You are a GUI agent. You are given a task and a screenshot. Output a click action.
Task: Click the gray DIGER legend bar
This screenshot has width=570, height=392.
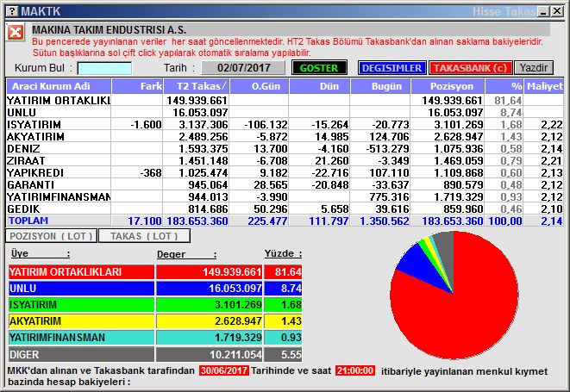81,354
